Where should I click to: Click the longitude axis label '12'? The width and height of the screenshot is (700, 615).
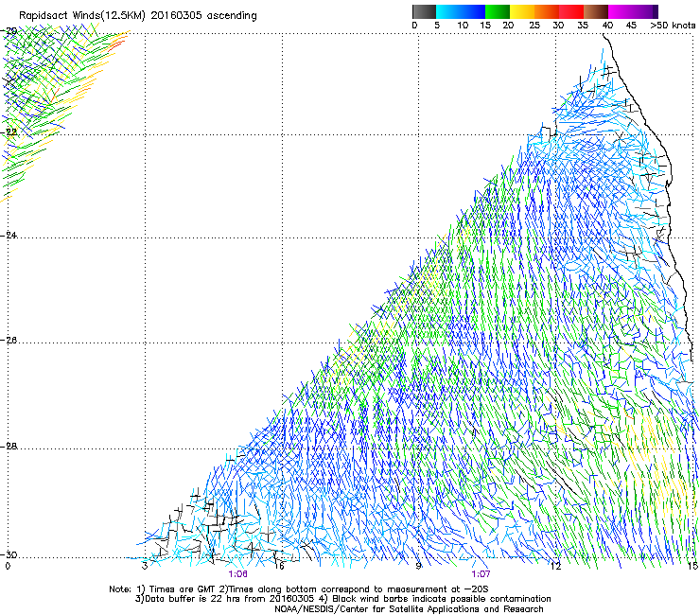[556, 567]
